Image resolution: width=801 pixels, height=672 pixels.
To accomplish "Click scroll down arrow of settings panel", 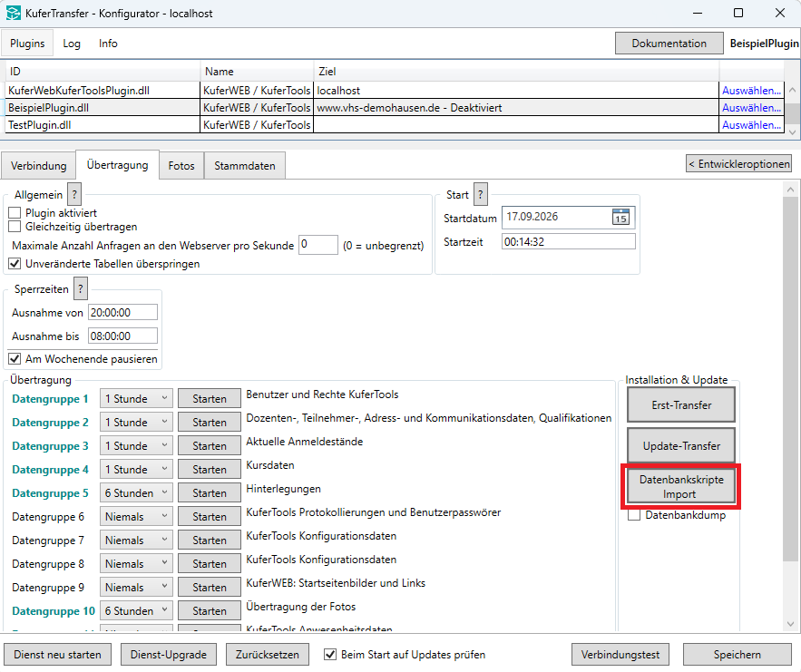I will pos(790,624).
